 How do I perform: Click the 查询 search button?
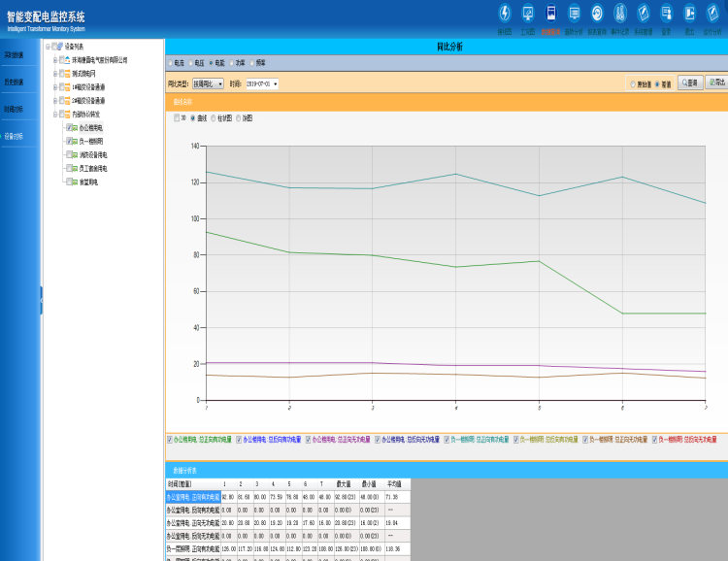point(689,83)
